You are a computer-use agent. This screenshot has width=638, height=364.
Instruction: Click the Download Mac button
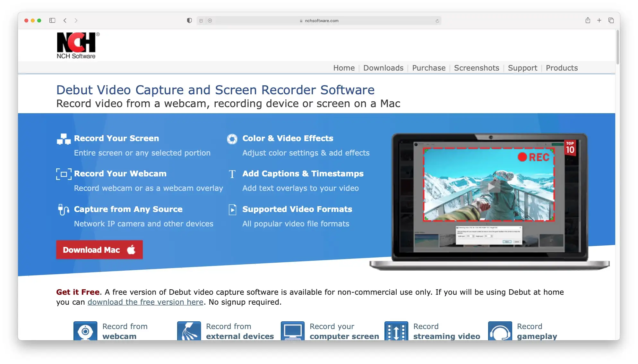pos(99,250)
